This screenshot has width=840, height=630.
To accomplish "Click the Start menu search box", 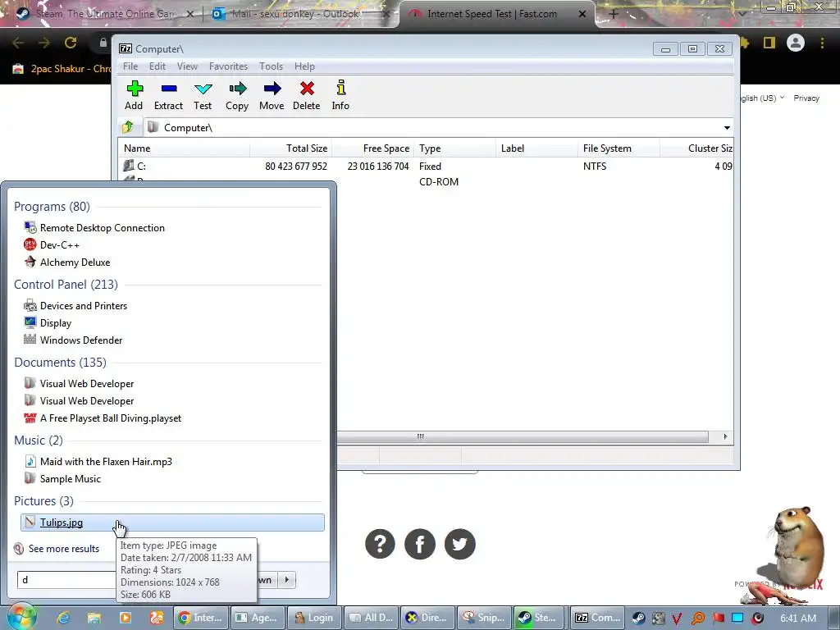I will (67, 580).
